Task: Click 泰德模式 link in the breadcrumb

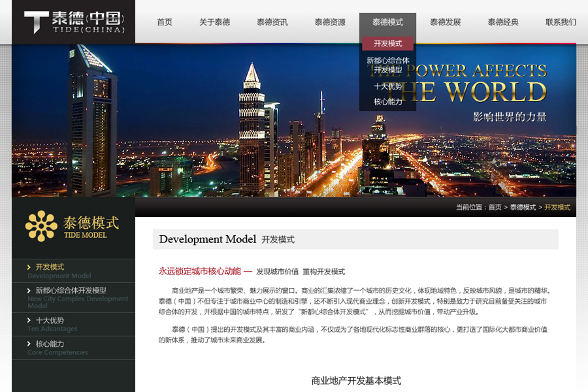Action: pyautogui.click(x=523, y=207)
